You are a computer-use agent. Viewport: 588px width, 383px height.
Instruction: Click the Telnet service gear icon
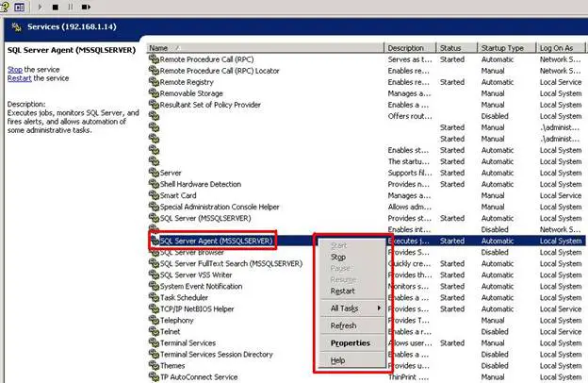(154, 331)
